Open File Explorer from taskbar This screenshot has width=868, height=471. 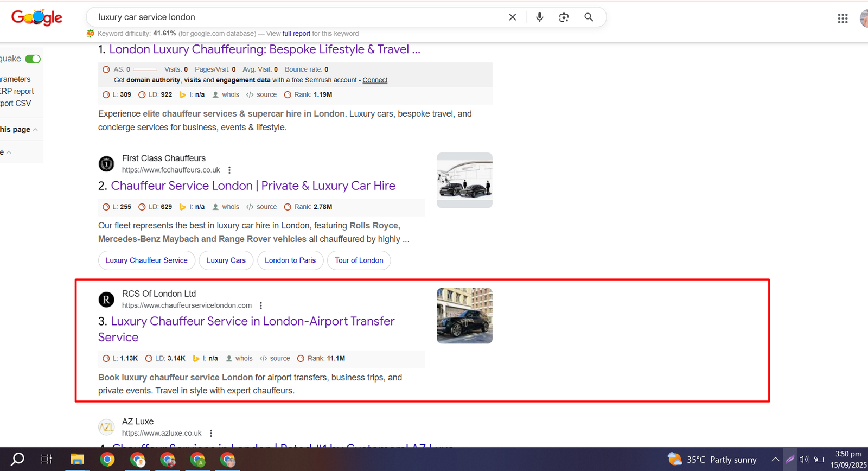click(77, 460)
